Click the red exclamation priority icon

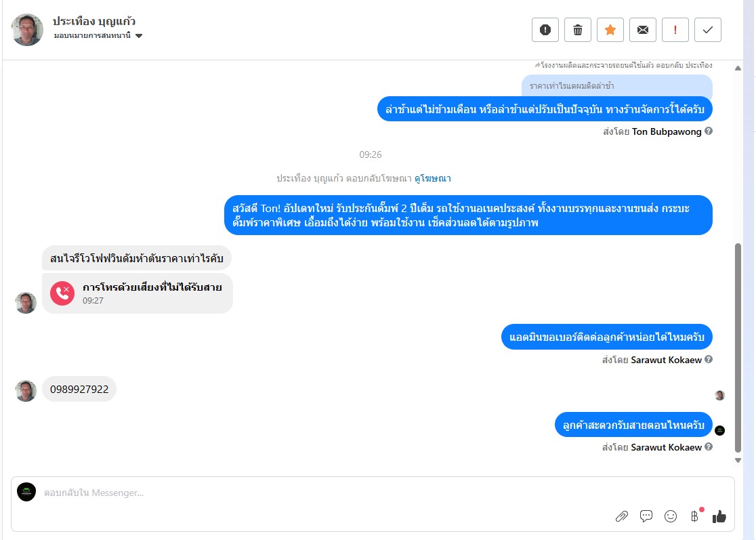675,30
